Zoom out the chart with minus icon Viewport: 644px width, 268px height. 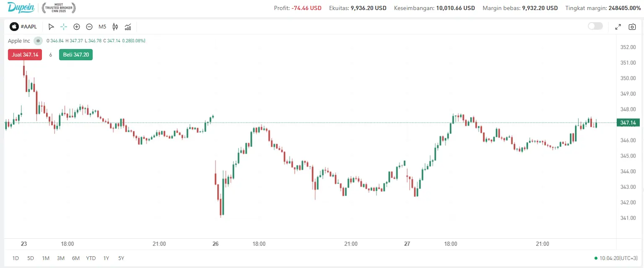[89, 27]
